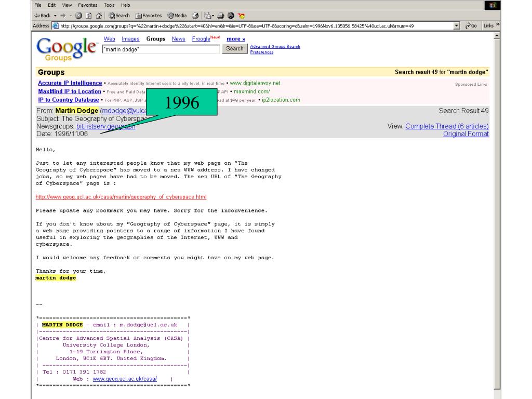The image size is (532, 399).
Task: Click the 'Search Result 49' header text
Action: pyautogui.click(x=463, y=111)
